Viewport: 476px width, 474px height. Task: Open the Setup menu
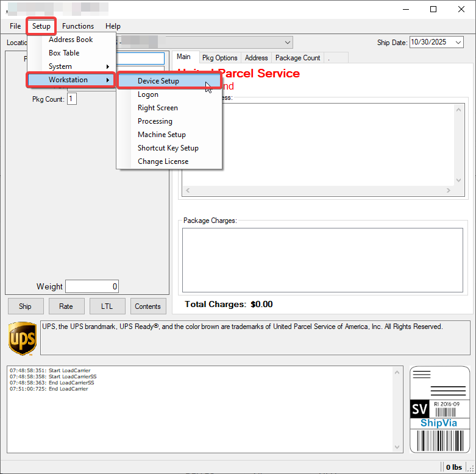pyautogui.click(x=41, y=26)
